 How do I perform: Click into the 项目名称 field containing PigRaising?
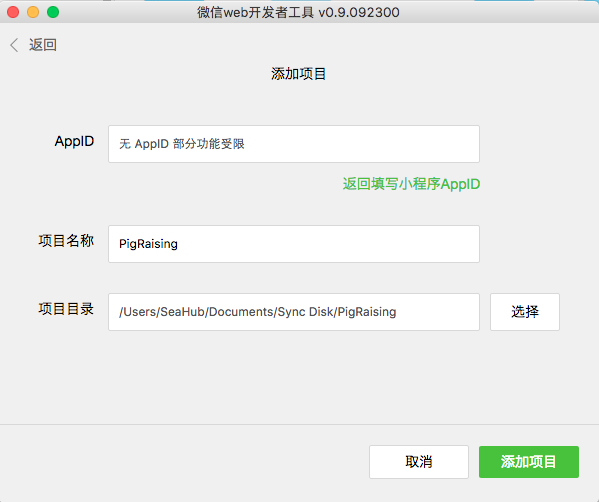(294, 244)
